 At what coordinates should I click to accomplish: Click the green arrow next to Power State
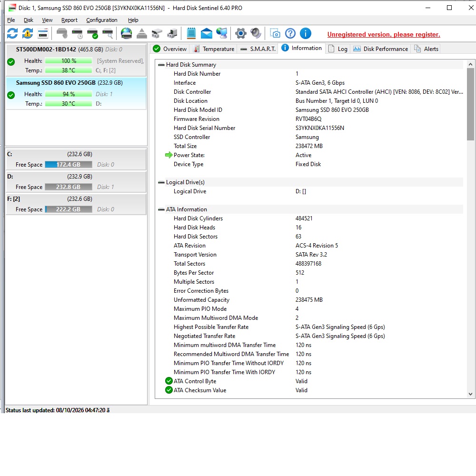(x=169, y=155)
